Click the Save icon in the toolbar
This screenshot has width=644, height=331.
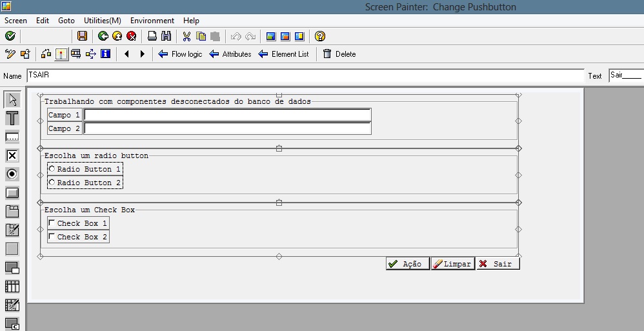click(82, 36)
